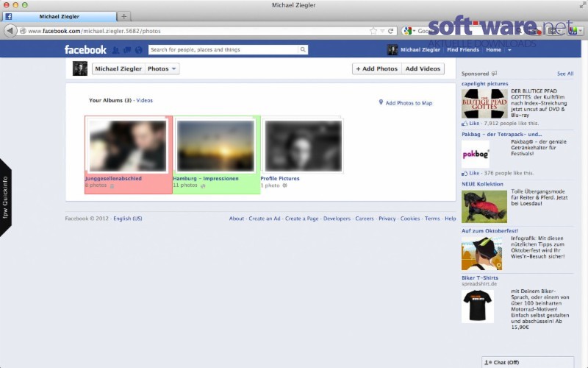The image size is (588, 368).
Task: Open the Hamburg – Impressionen album title link
Action: pyautogui.click(x=206, y=178)
